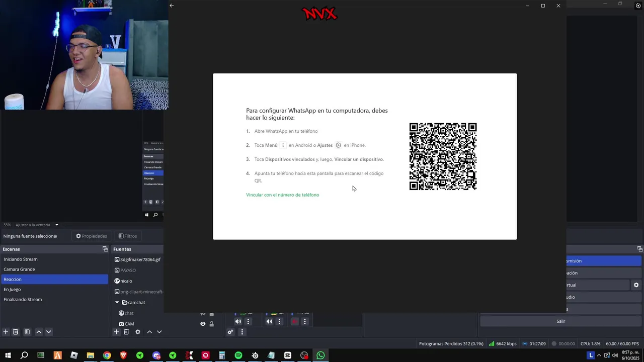Open Filtros for the source
The height and width of the screenshot is (362, 644).
(128, 236)
